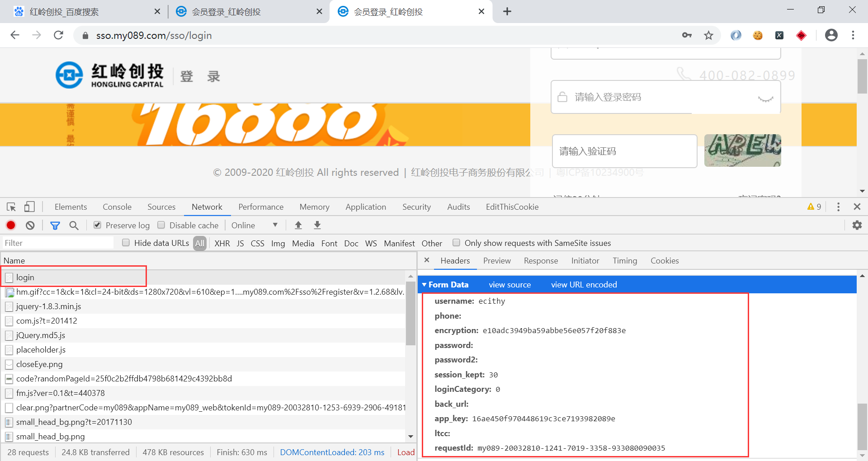The width and height of the screenshot is (868, 461).
Task: Open the Security panel
Action: pos(416,207)
